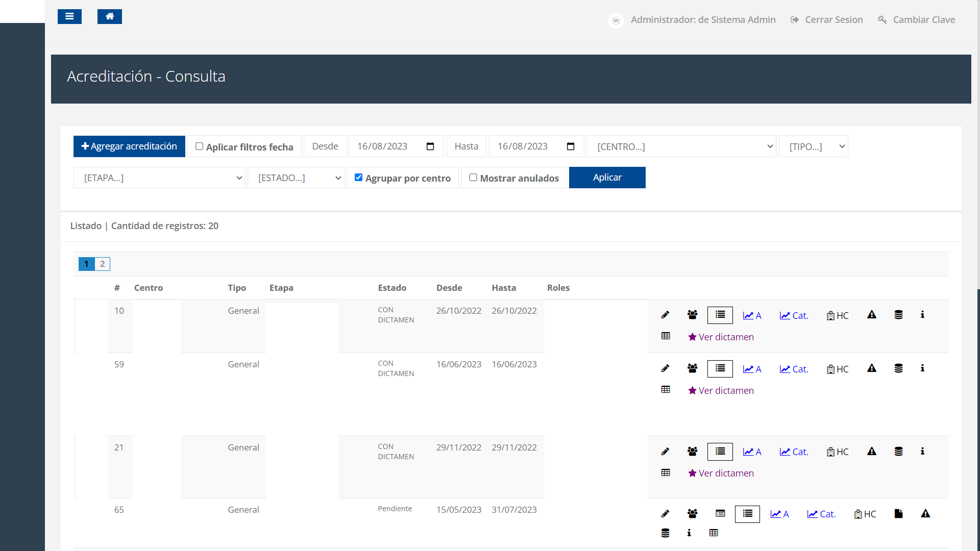Open 'Ver dictamen' for row 10
This screenshot has height=551, width=980.
(x=721, y=337)
